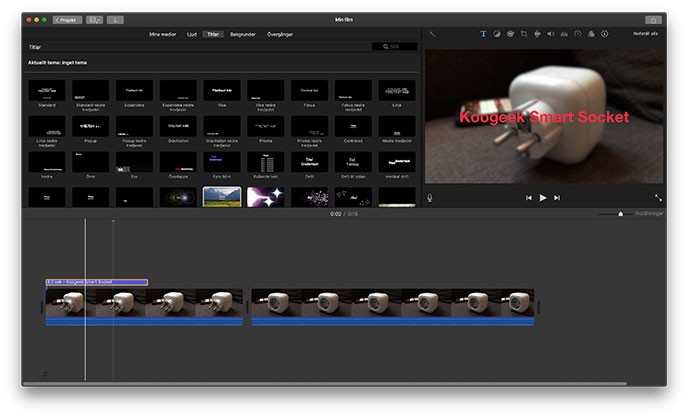Viewport: 688px width, 417px height.
Task: Go back to Projekt view
Action: pos(67,20)
